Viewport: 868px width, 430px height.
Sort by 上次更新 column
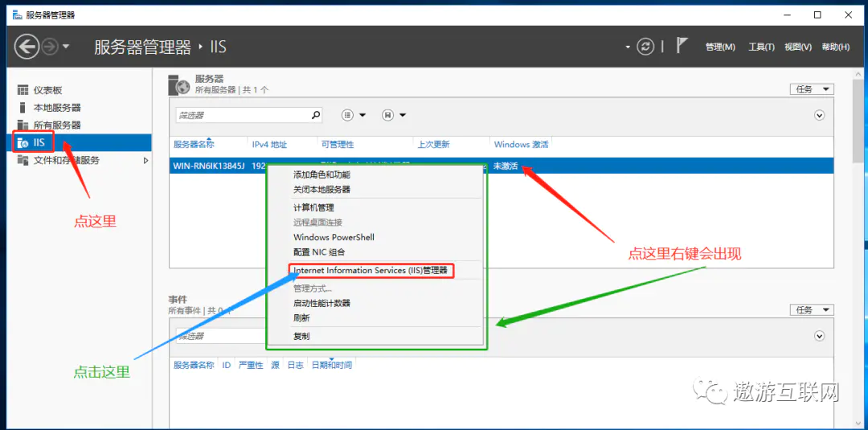434,145
